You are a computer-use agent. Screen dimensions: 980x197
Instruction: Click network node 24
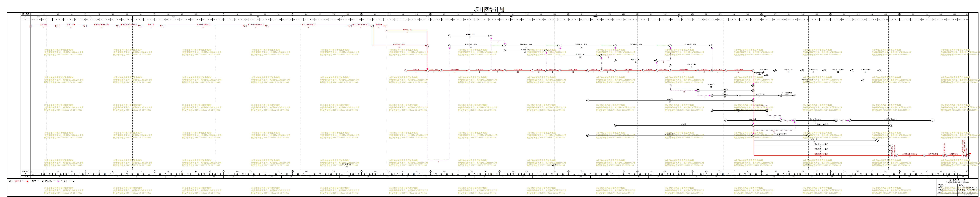[x=505, y=71]
